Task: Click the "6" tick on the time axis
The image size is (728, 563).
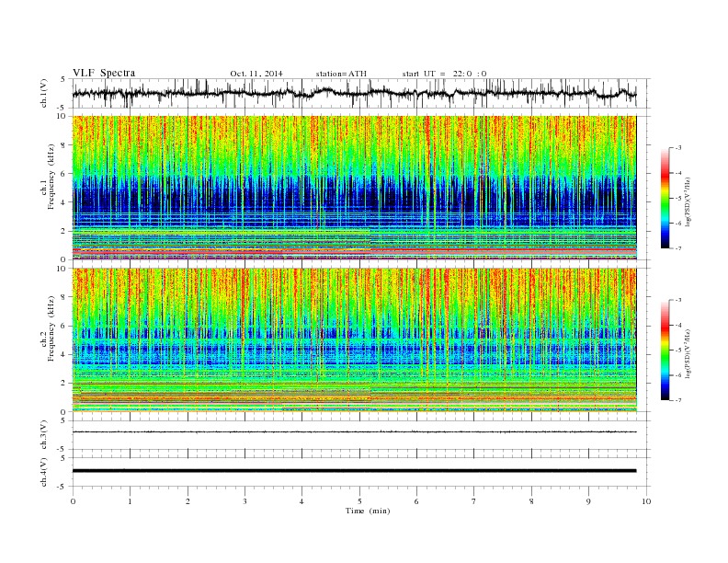Action: (417, 501)
